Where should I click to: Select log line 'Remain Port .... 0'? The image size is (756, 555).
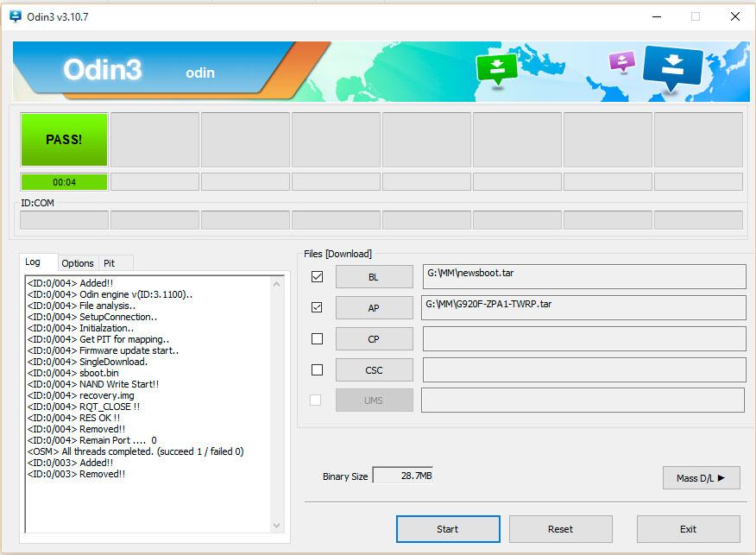point(92,440)
